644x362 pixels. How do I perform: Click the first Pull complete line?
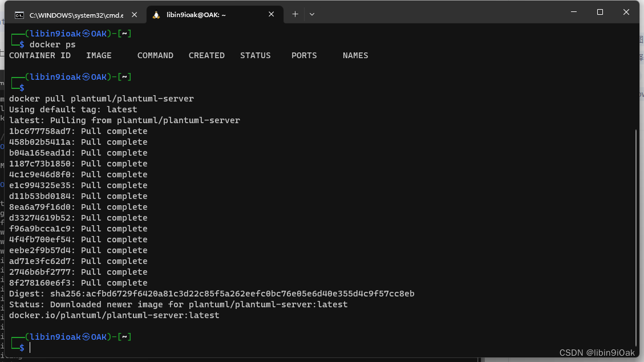78,131
